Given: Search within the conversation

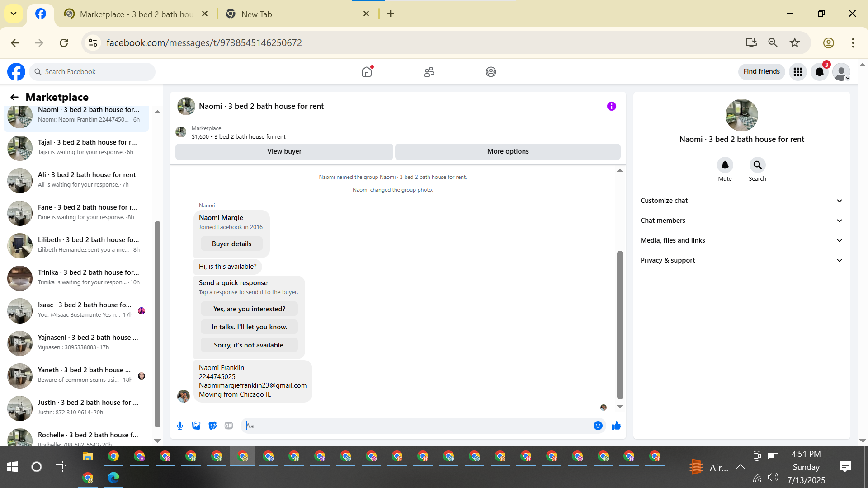Looking at the screenshot, I should 757,165.
